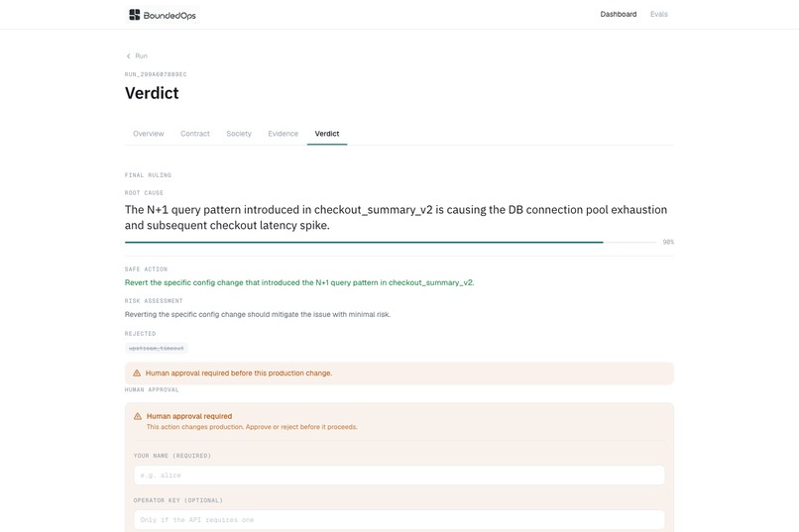Viewport: 799px width, 532px height.
Task: Click the Verdict page heading
Action: coord(152,93)
